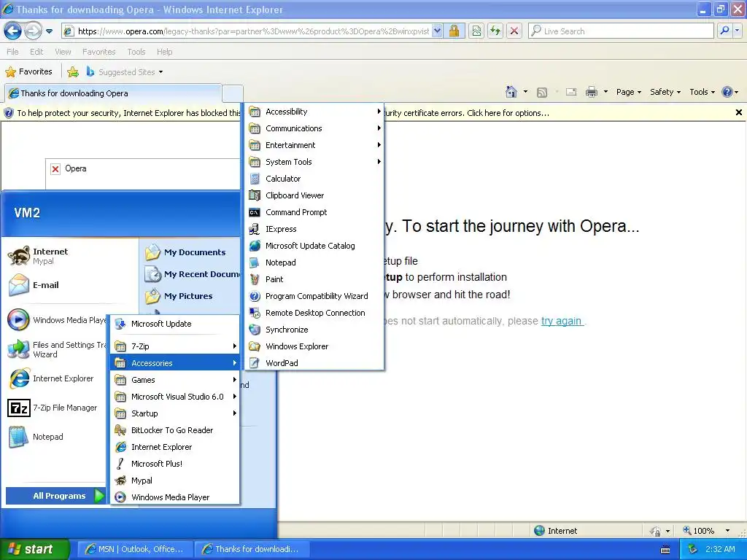747x560 pixels.
Task: Click the Windows start button
Action: tap(35, 549)
